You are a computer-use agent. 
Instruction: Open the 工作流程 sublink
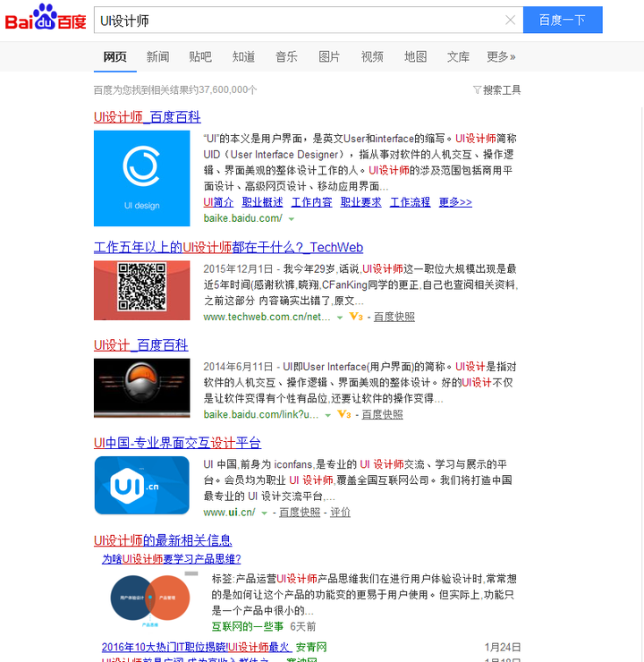tap(411, 202)
